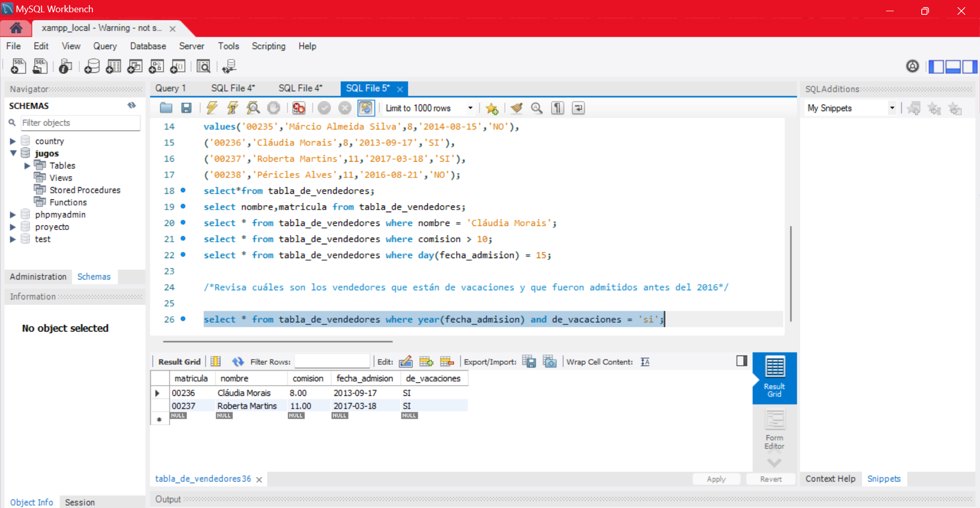The width and height of the screenshot is (980, 508).
Task: Open the home screen tab icon
Action: point(16,28)
